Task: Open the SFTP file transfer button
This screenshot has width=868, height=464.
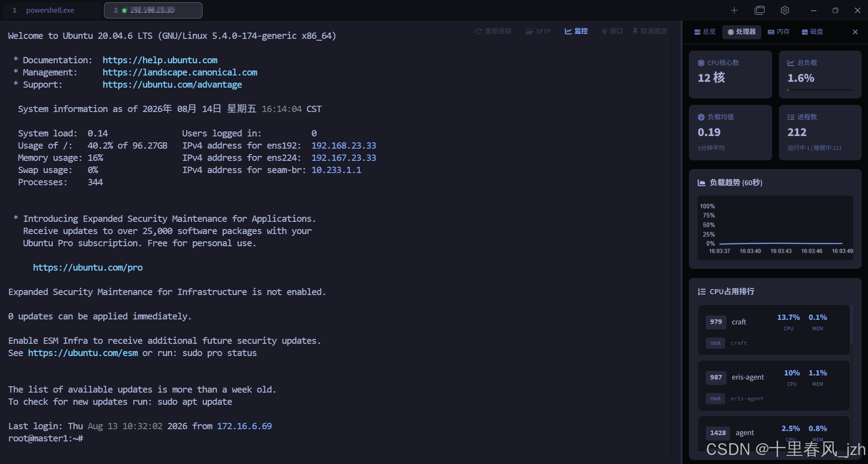Action: (538, 31)
